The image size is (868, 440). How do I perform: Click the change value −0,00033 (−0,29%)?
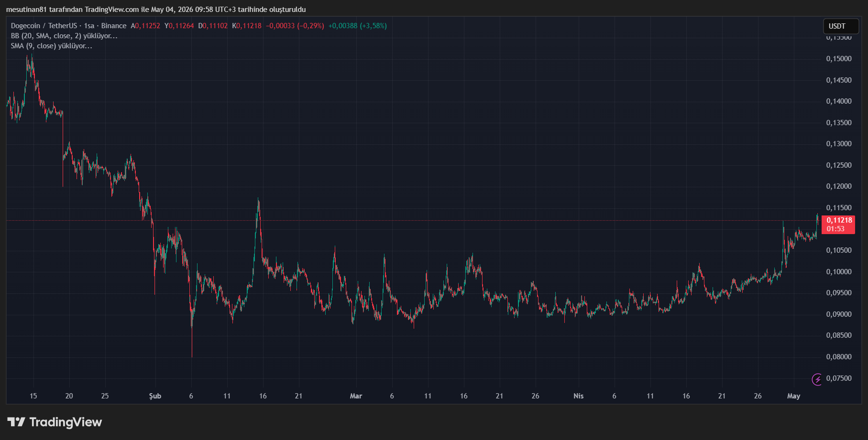click(x=295, y=26)
